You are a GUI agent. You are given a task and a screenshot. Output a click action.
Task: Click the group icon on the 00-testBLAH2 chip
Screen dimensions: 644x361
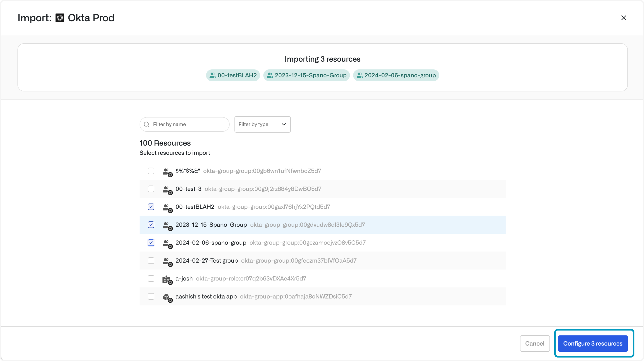212,76
